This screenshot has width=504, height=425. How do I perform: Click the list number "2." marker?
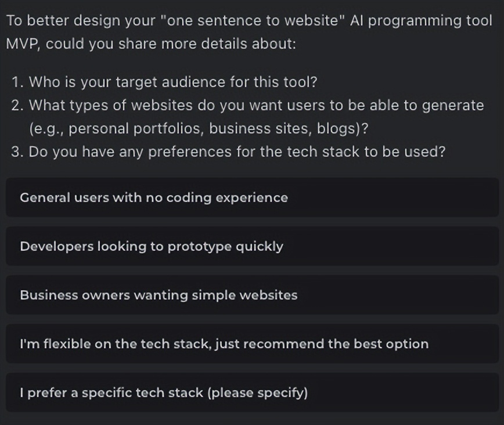tap(17, 105)
